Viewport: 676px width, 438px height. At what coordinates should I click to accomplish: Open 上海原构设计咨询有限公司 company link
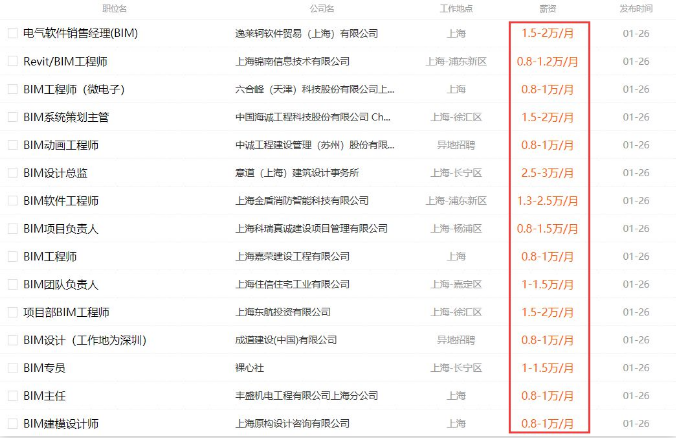pyautogui.click(x=292, y=423)
